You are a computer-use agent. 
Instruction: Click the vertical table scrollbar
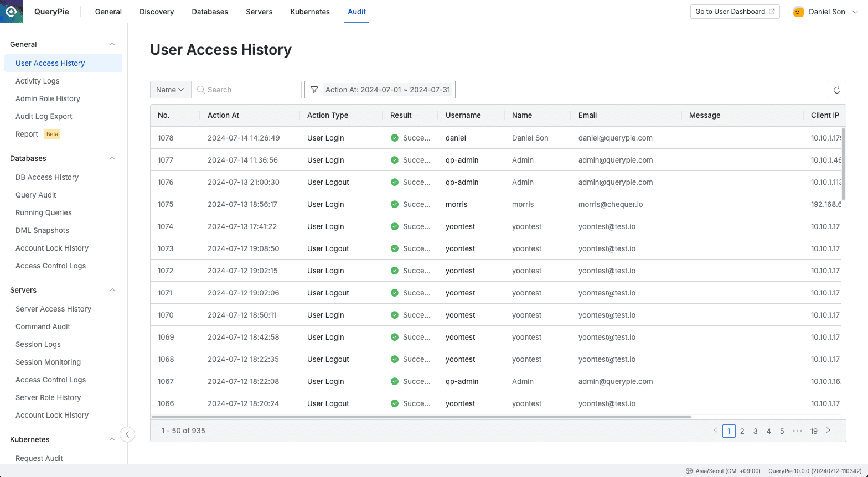point(843,164)
